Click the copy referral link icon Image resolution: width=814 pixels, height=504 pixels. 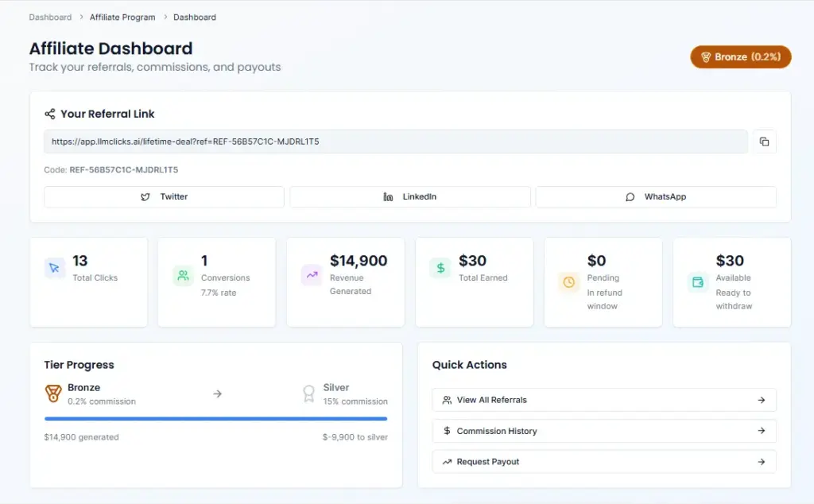click(764, 142)
